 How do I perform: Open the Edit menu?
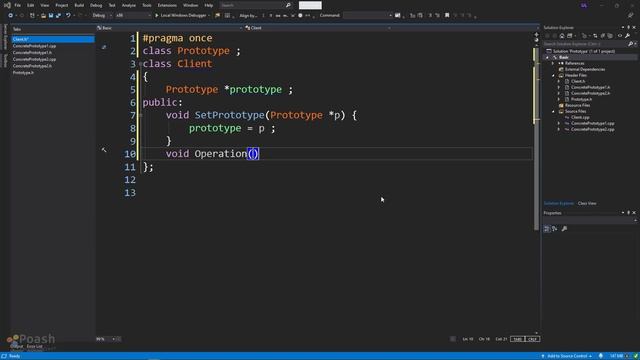[31, 5]
